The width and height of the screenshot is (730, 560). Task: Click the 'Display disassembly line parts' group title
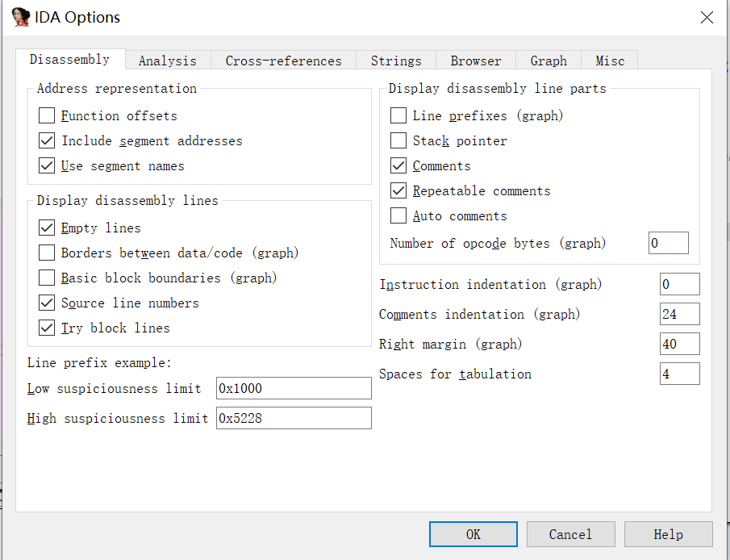tap(497, 89)
